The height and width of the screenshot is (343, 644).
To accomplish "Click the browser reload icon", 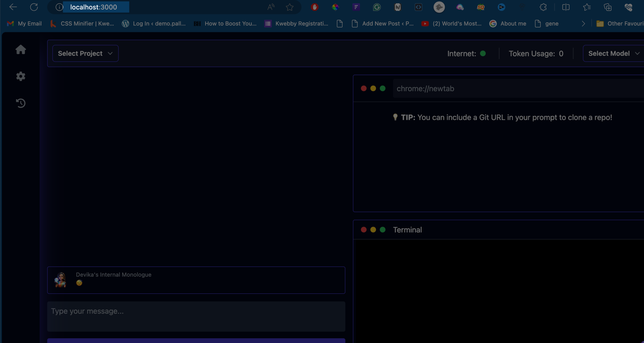I will pos(34,7).
